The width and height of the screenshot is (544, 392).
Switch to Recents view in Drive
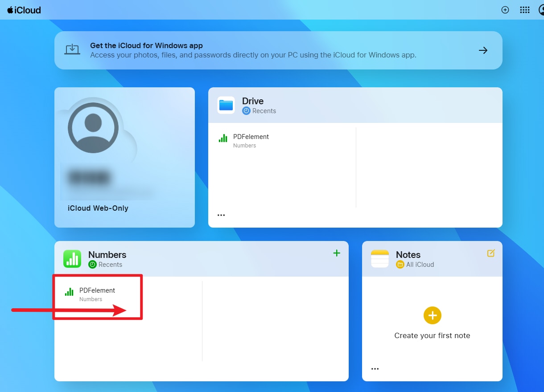pos(258,110)
